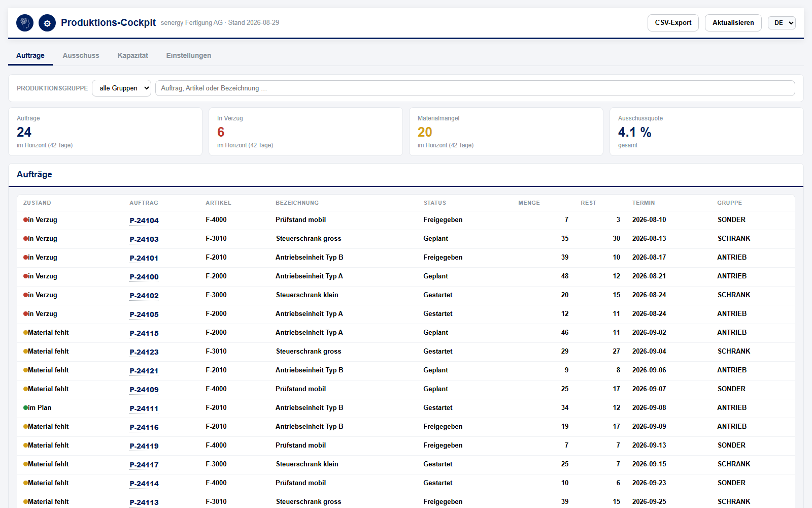This screenshot has width=812, height=508.
Task: Open order link P-24121
Action: tap(144, 371)
